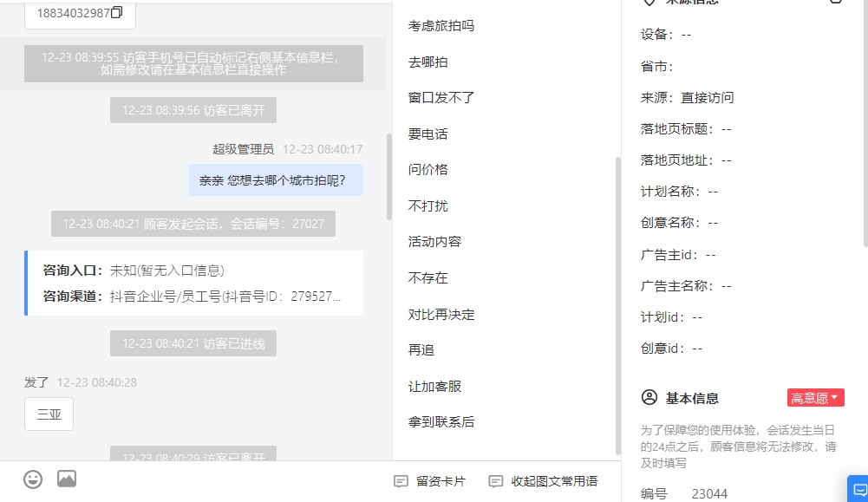Click the 基本信息 section heading

coord(691,398)
